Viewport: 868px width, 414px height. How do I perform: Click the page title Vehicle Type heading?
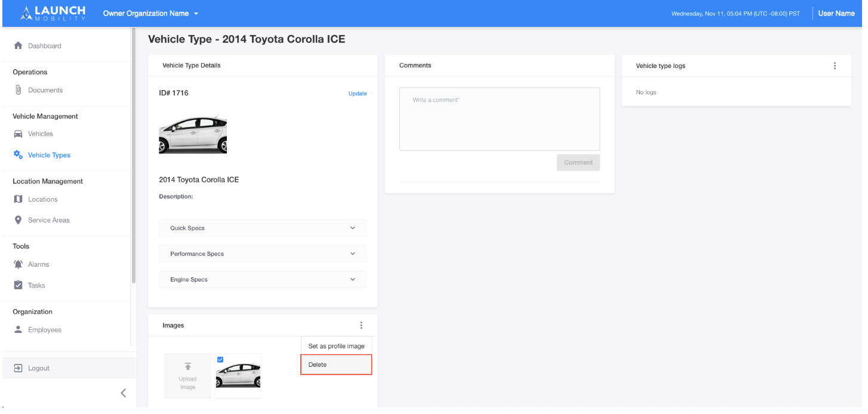pos(247,39)
